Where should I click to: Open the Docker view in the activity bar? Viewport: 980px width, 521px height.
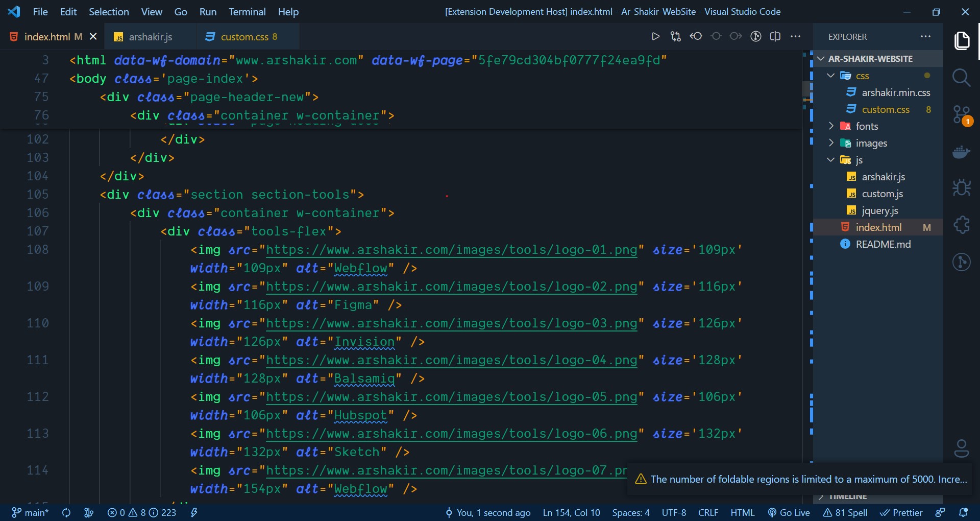[962, 152]
